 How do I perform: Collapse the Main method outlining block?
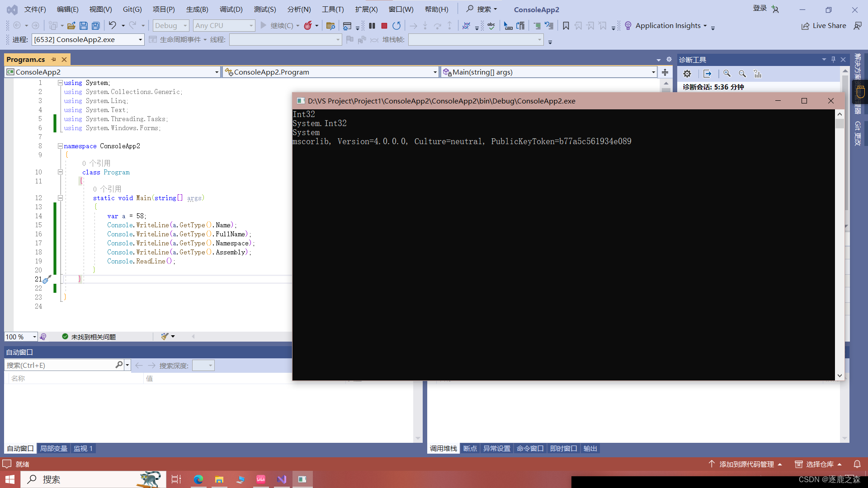tap(60, 198)
